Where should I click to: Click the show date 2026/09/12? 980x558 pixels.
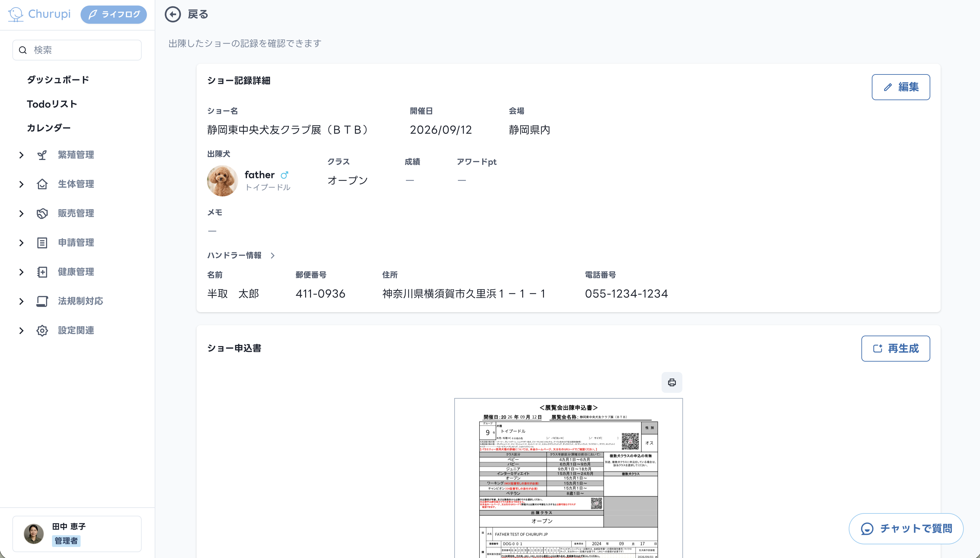pyautogui.click(x=441, y=130)
